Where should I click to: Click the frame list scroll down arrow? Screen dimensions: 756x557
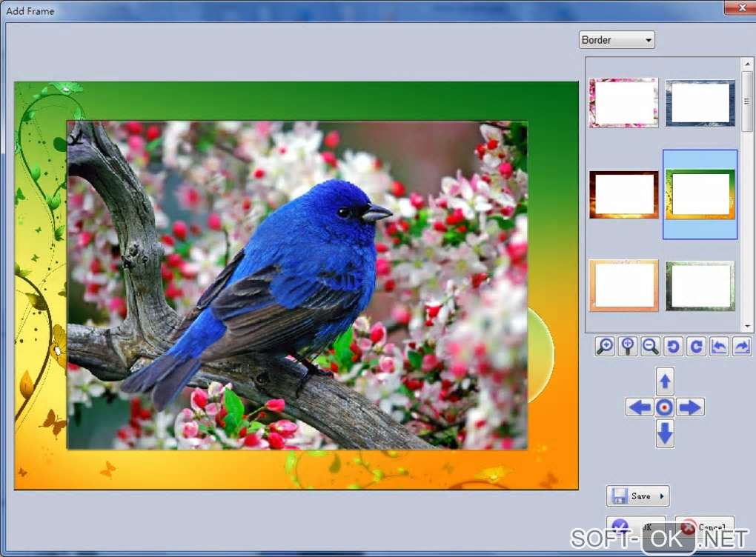[x=747, y=327]
